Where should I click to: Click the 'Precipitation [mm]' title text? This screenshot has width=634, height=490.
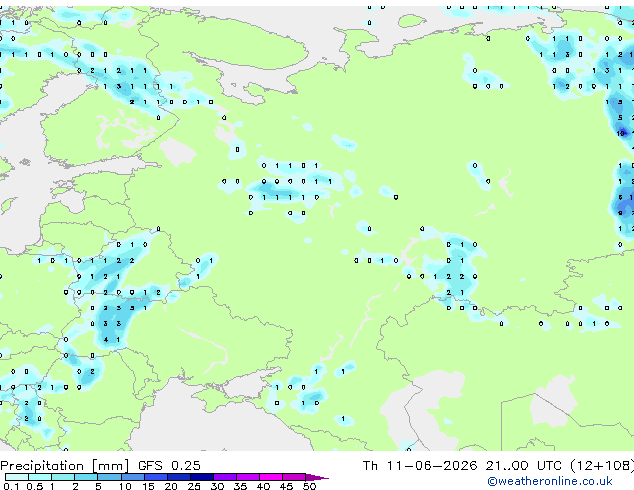pyautogui.click(x=65, y=466)
